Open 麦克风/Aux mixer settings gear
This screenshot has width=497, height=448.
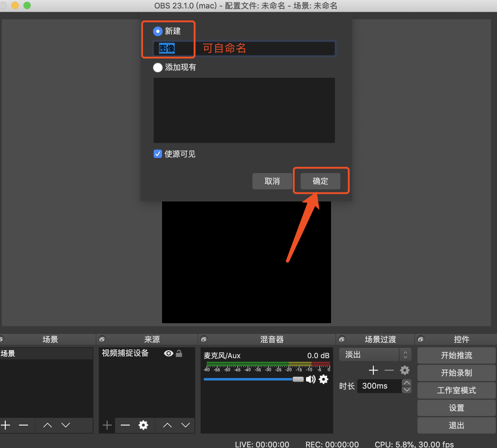pos(324,379)
